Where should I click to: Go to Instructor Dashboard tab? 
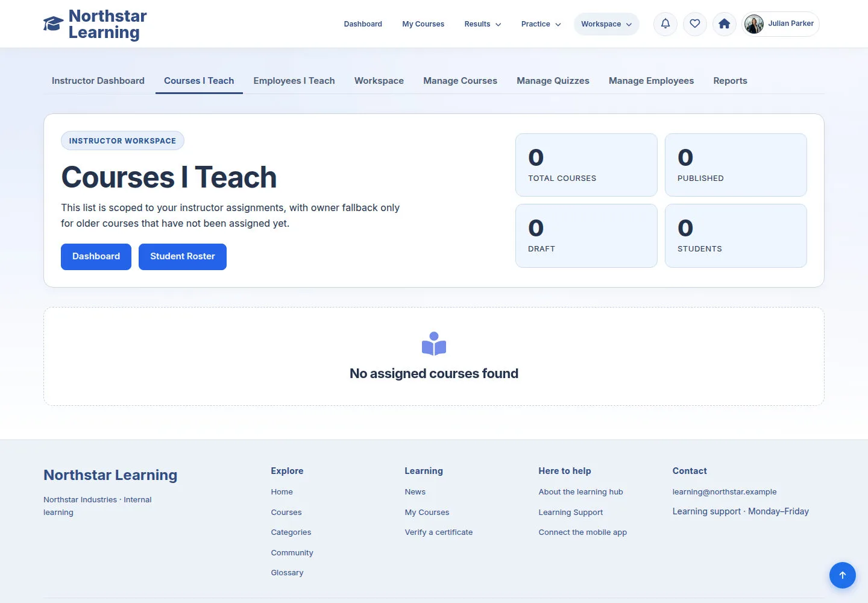coord(98,81)
